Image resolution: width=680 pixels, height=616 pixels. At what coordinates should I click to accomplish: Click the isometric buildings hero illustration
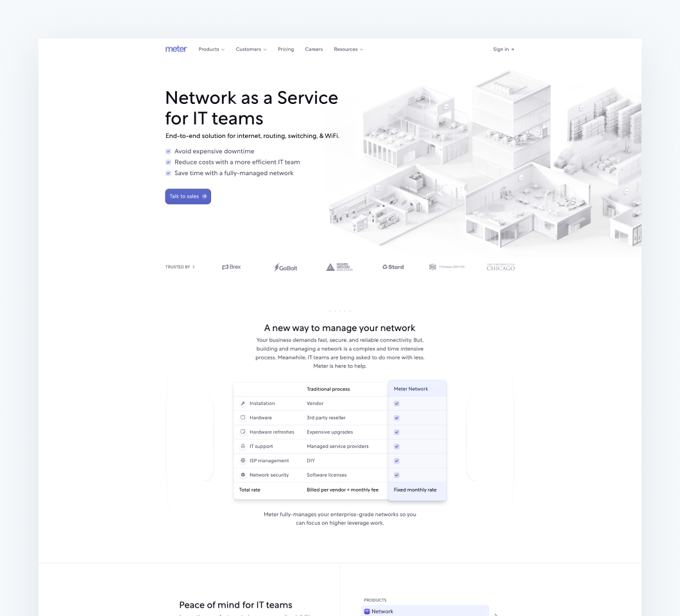(485, 160)
